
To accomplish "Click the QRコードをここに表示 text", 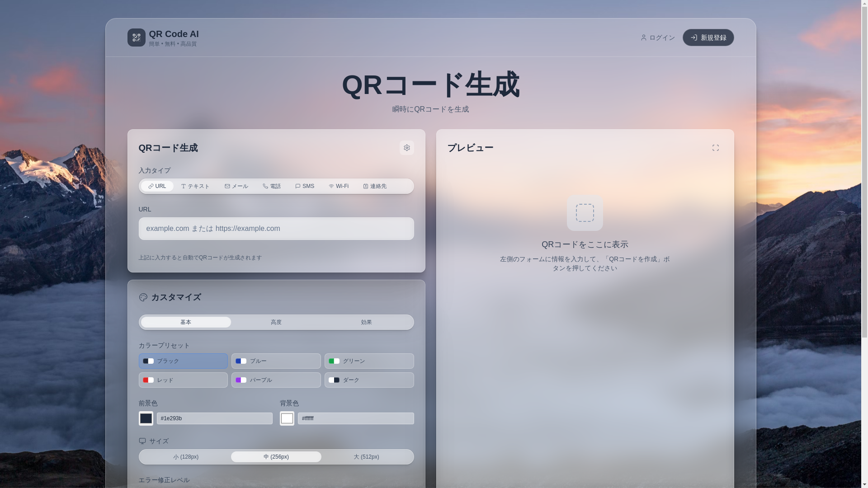I will tap(585, 244).
